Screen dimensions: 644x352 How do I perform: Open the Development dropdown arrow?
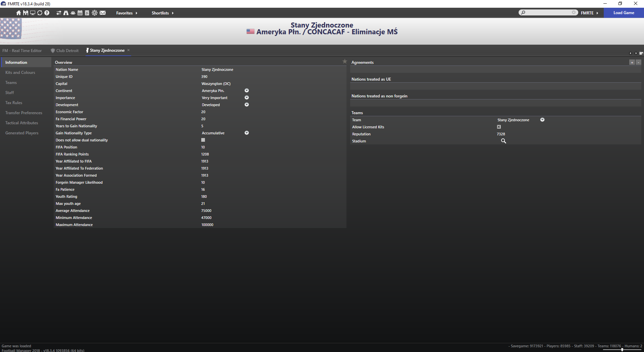[x=247, y=105]
